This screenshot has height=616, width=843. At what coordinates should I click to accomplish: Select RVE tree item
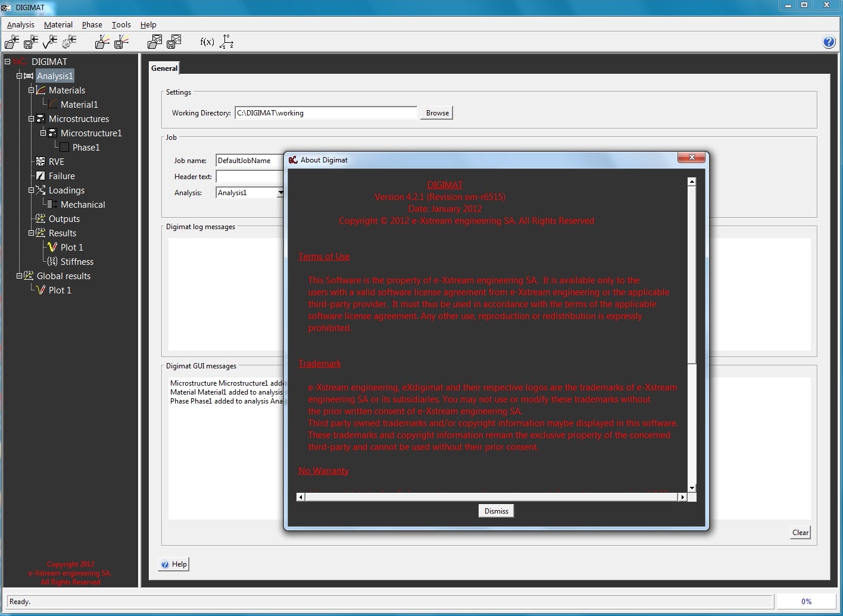pyautogui.click(x=57, y=162)
